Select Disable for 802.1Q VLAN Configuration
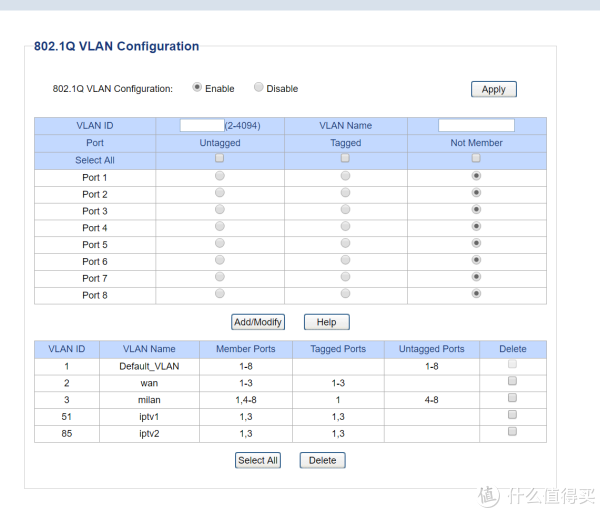 (259, 88)
